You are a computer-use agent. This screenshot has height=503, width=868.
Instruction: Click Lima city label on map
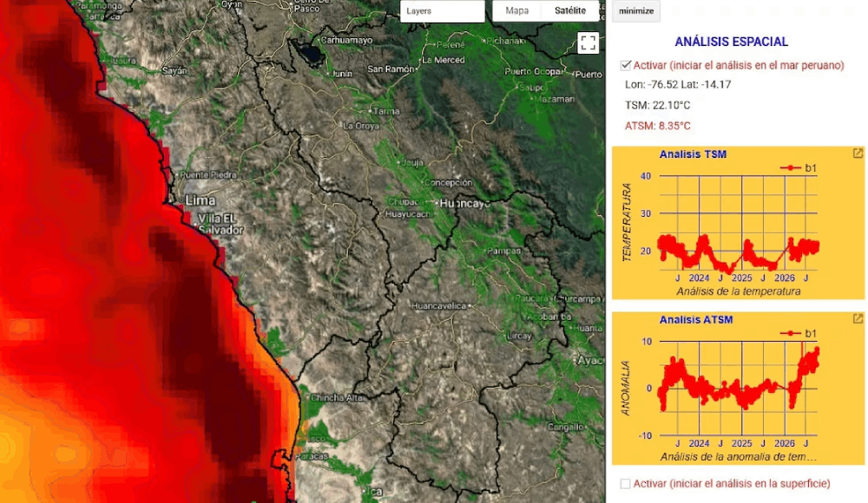(x=201, y=200)
